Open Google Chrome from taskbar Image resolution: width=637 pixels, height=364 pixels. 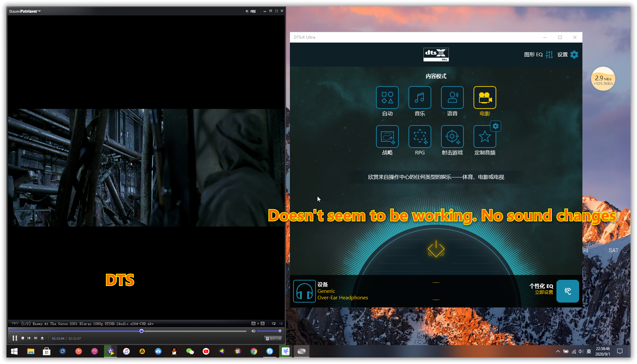click(x=254, y=351)
